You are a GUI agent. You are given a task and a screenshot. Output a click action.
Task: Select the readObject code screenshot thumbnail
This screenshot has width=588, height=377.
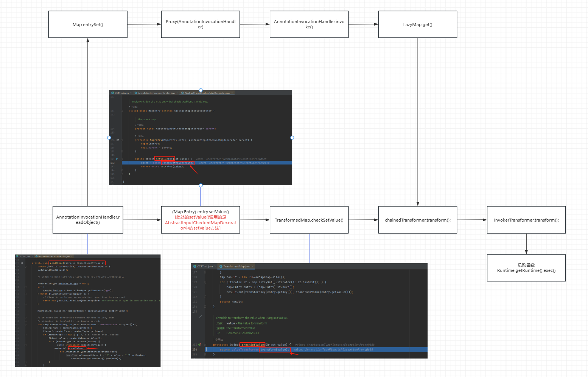click(x=88, y=311)
